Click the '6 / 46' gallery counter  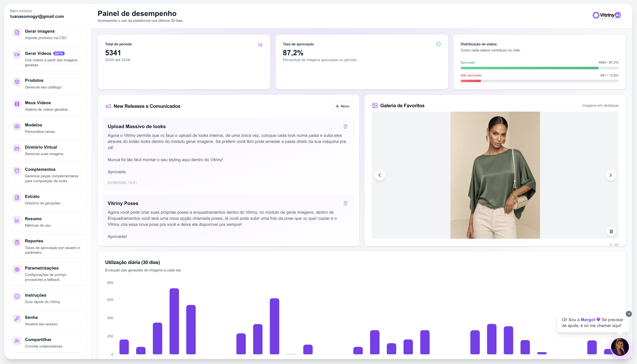pyautogui.click(x=614, y=245)
